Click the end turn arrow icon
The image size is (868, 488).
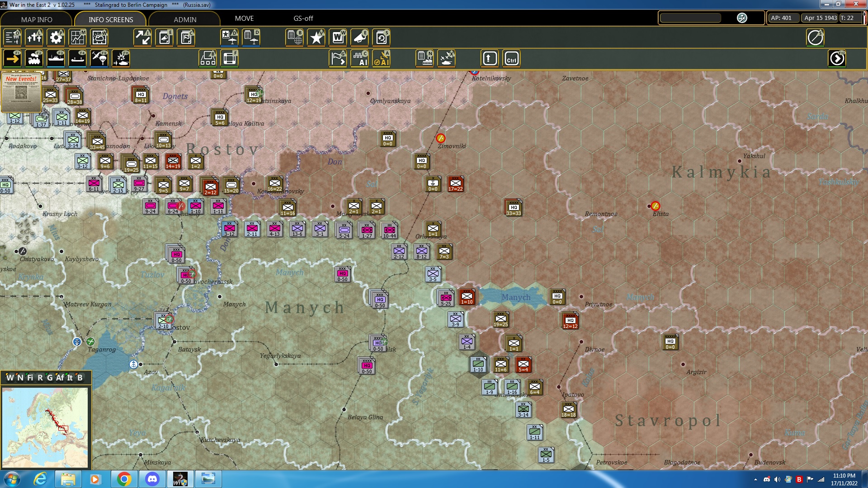(x=837, y=59)
